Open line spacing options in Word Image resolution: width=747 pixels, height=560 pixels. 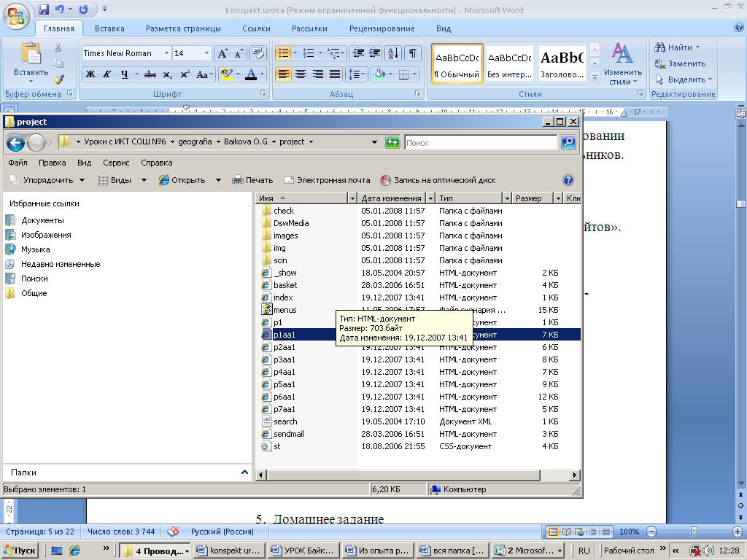click(356, 74)
